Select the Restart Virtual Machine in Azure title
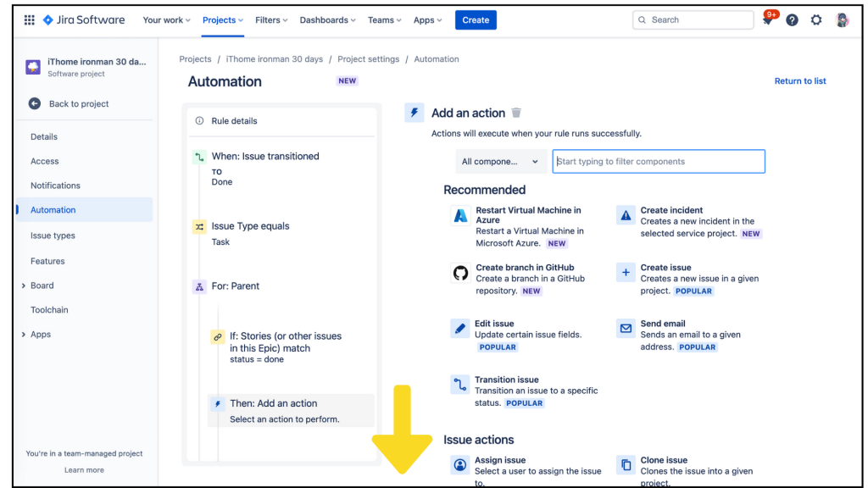The width and height of the screenshot is (868, 488). click(x=529, y=215)
